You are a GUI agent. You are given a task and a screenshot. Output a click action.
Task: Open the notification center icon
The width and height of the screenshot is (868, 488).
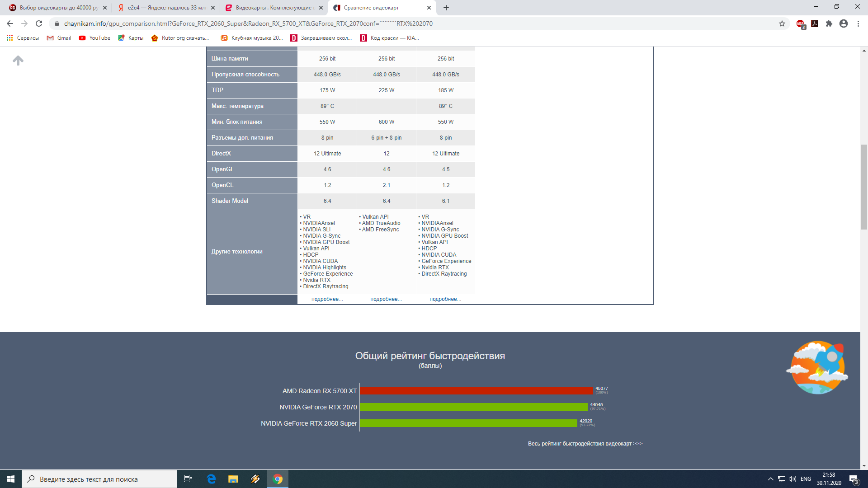pos(854,479)
